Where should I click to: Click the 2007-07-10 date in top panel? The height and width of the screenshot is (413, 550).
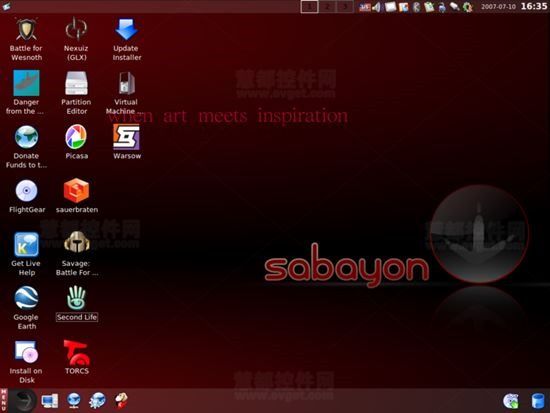(498, 7)
